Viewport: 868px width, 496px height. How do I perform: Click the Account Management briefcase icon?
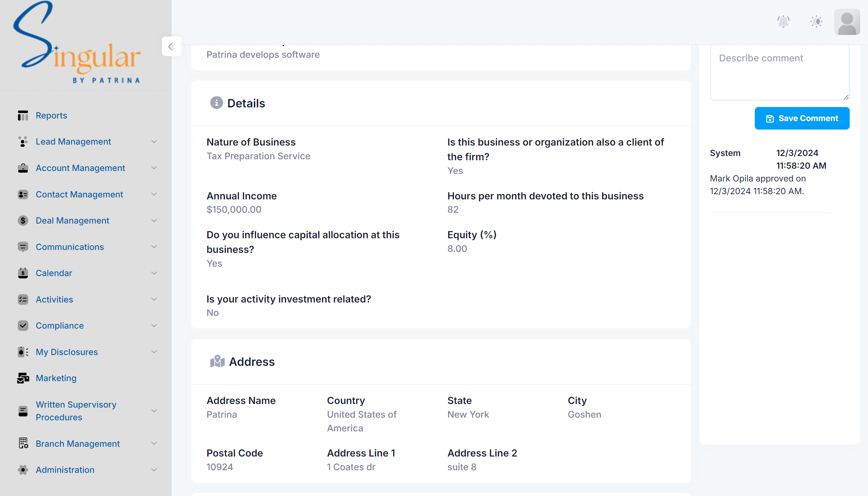click(x=23, y=168)
